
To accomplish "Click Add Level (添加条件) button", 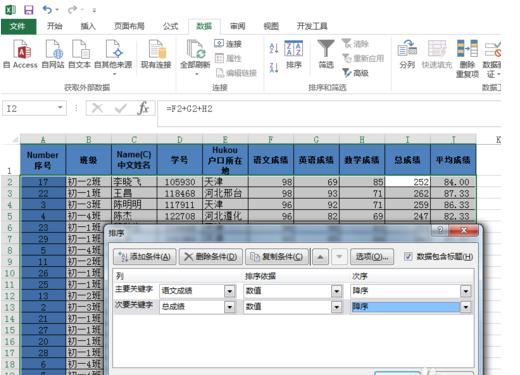I will (144, 257).
